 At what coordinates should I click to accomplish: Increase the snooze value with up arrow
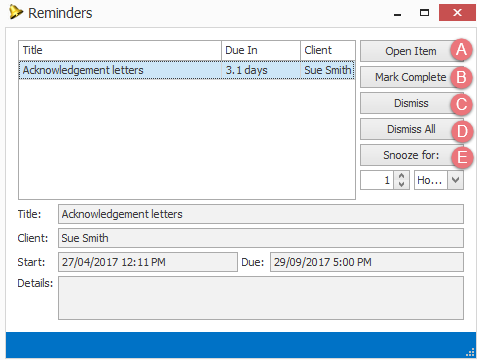click(402, 176)
